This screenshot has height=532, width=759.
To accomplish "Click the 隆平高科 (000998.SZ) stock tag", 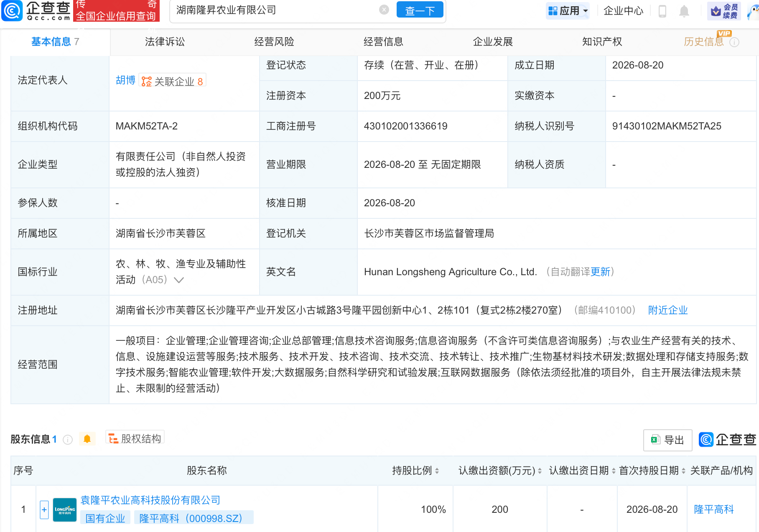I will tap(194, 518).
